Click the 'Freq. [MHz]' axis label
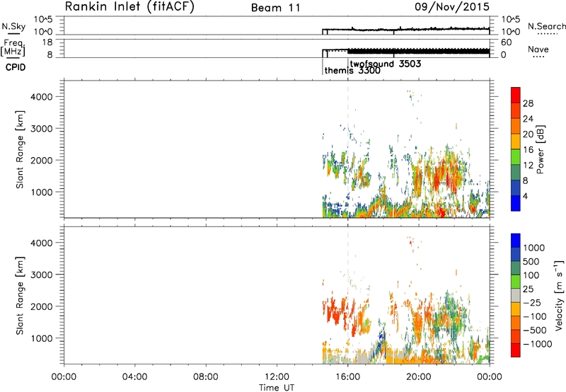 (x=13, y=48)
